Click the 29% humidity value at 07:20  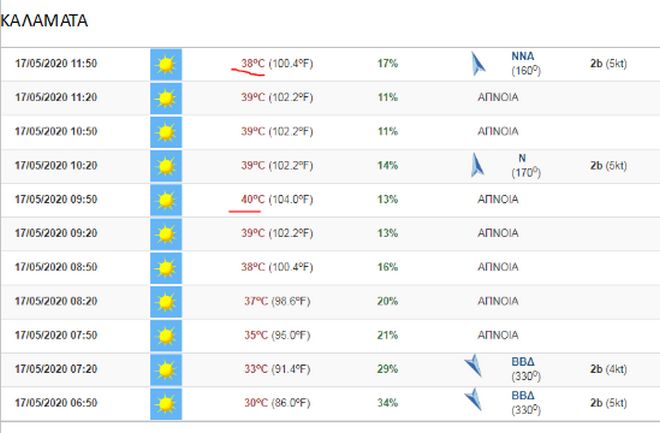387,368
